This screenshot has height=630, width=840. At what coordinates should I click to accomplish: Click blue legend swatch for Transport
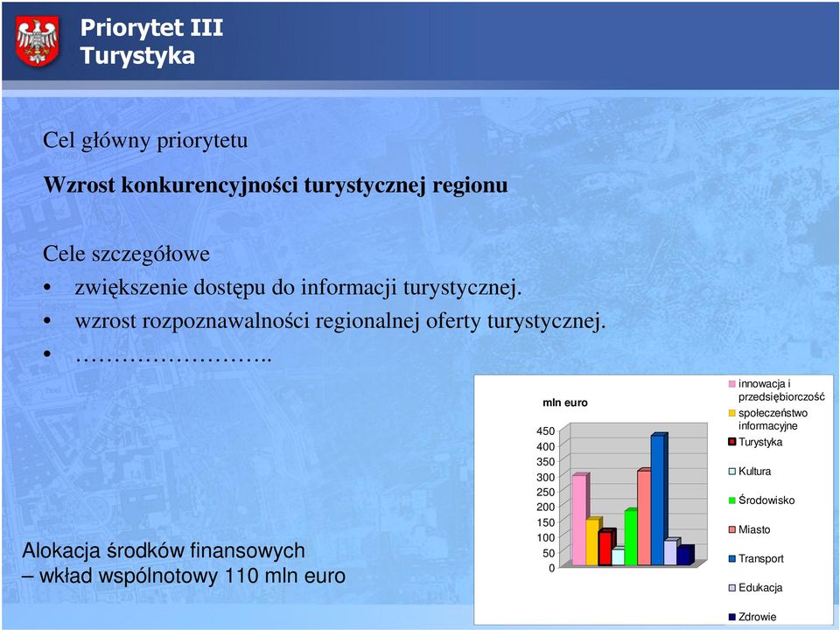731,559
